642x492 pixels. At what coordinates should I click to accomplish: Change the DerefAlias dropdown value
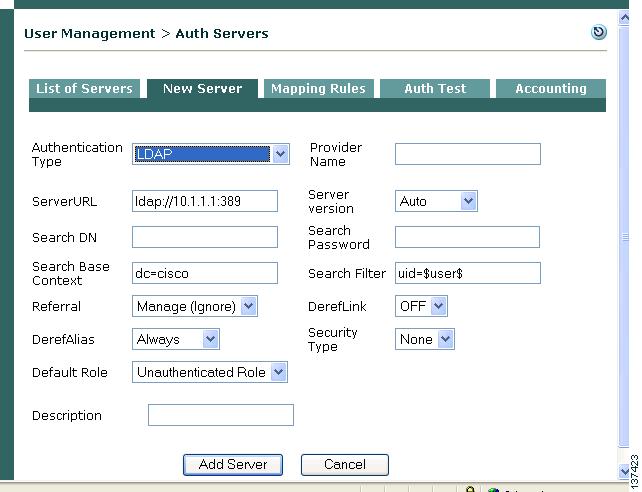(x=176, y=339)
